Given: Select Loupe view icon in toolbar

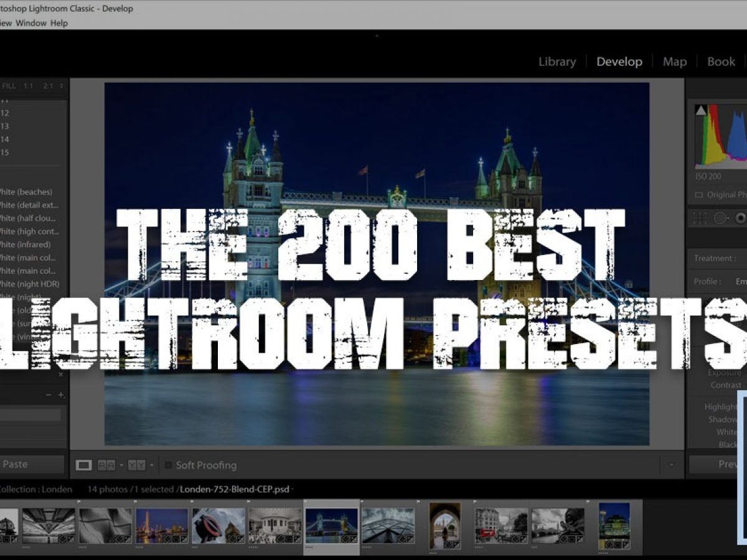Looking at the screenshot, I should [x=83, y=465].
